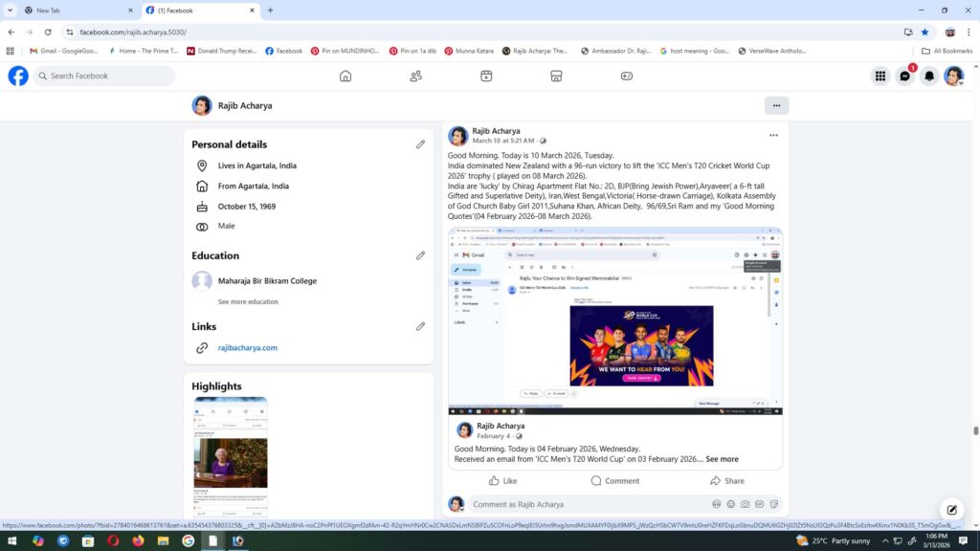Open Video tab in Facebook navigation

[486, 77]
